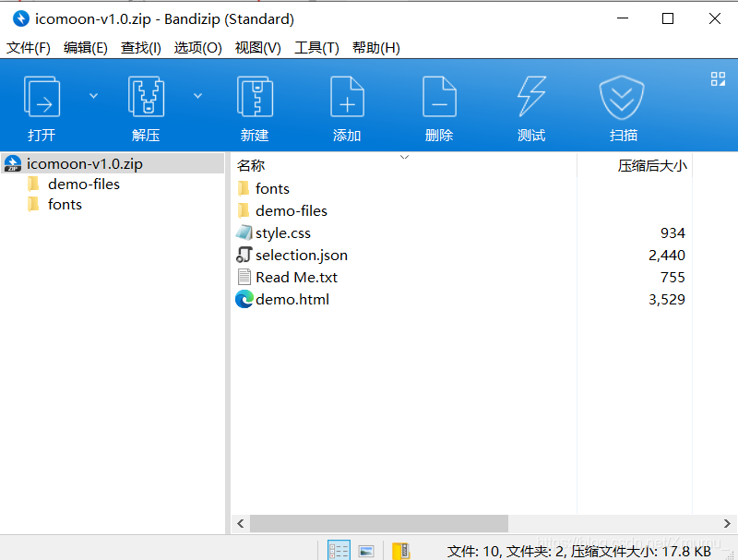The height and width of the screenshot is (560, 738).
Task: Click status bar file count text 文件: 10
Action: click(473, 551)
